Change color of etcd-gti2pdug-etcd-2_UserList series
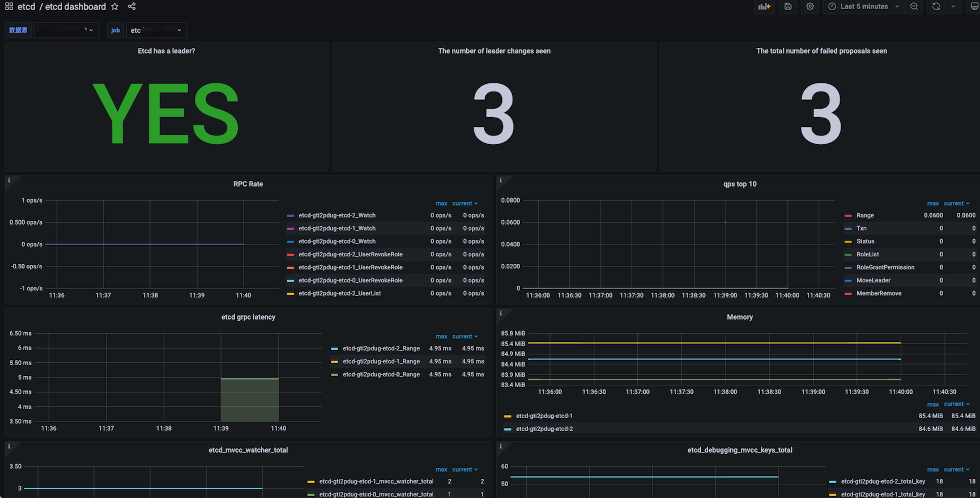Image resolution: width=980 pixels, height=498 pixels. pos(291,294)
